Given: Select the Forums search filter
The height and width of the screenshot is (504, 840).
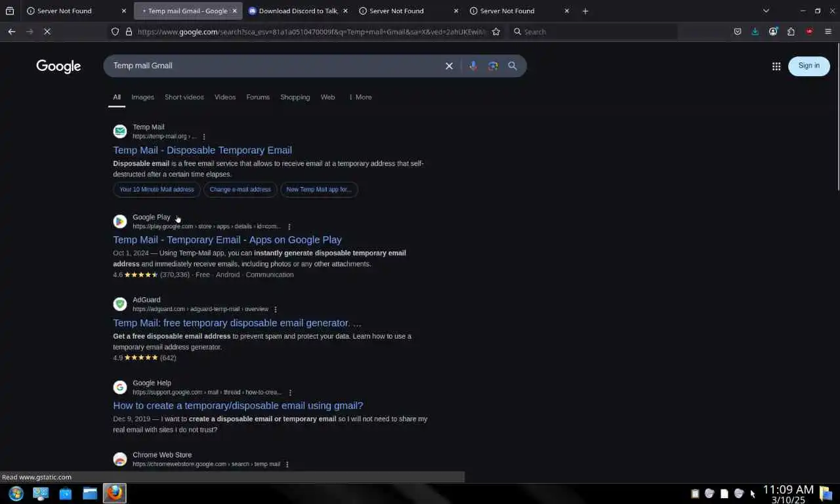Looking at the screenshot, I should [258, 97].
